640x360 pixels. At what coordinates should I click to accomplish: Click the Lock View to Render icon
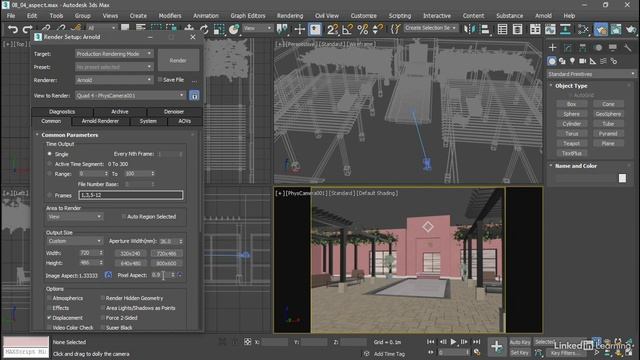click(x=194, y=96)
